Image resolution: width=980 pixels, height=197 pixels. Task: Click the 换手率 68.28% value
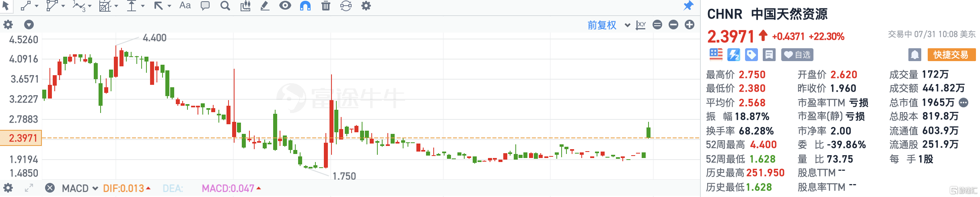tap(756, 131)
